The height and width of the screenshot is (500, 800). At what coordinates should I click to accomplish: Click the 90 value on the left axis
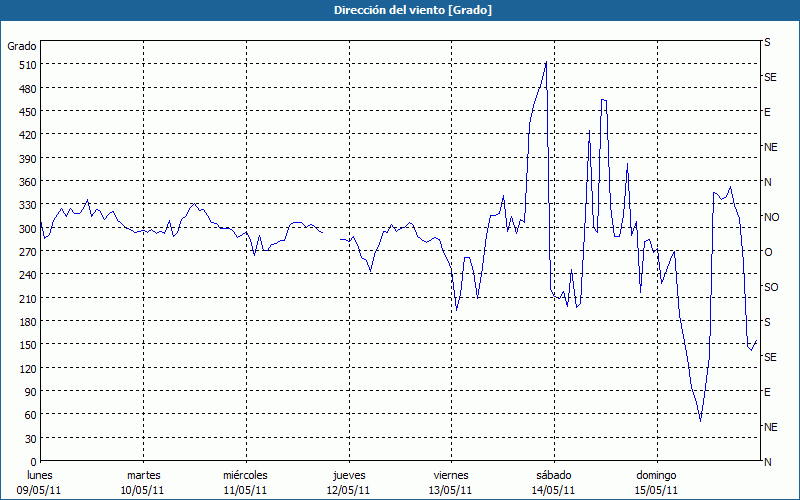(31, 392)
